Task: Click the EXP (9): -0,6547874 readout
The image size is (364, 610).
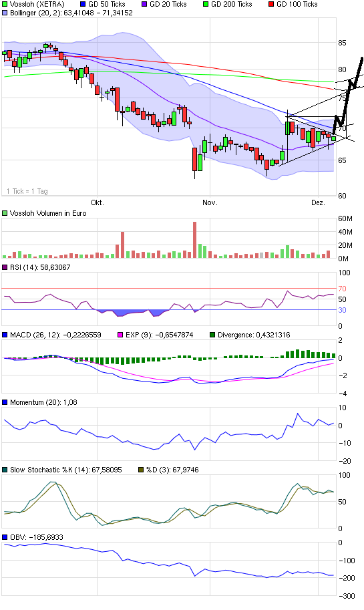Action: (159, 335)
